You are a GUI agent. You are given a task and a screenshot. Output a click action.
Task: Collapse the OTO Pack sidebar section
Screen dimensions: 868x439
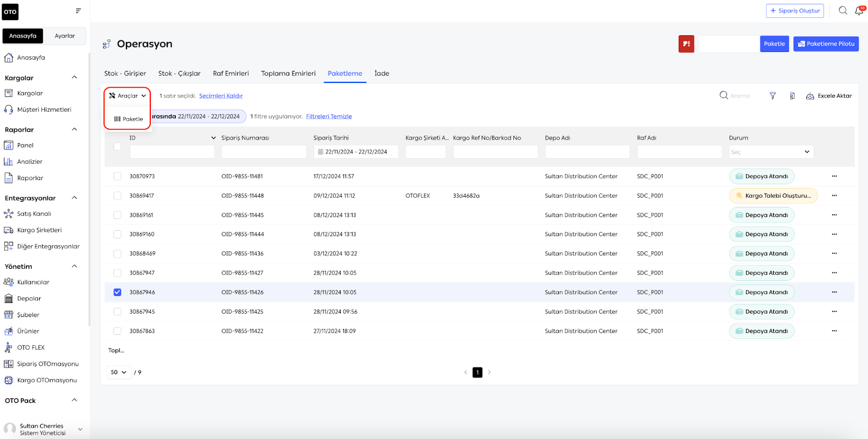point(74,400)
